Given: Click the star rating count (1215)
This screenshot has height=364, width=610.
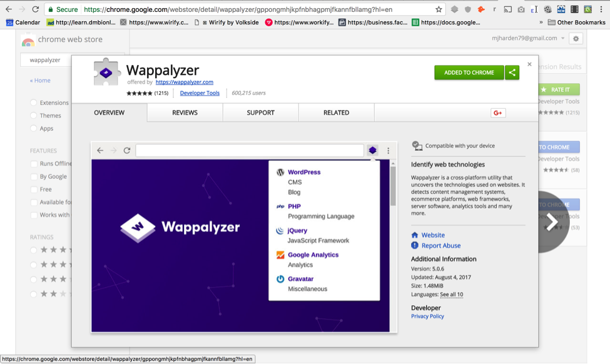Looking at the screenshot, I should click(161, 93).
